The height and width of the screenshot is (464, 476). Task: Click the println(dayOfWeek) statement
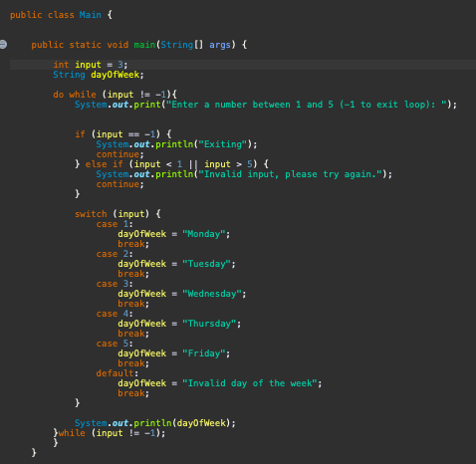(x=155, y=423)
